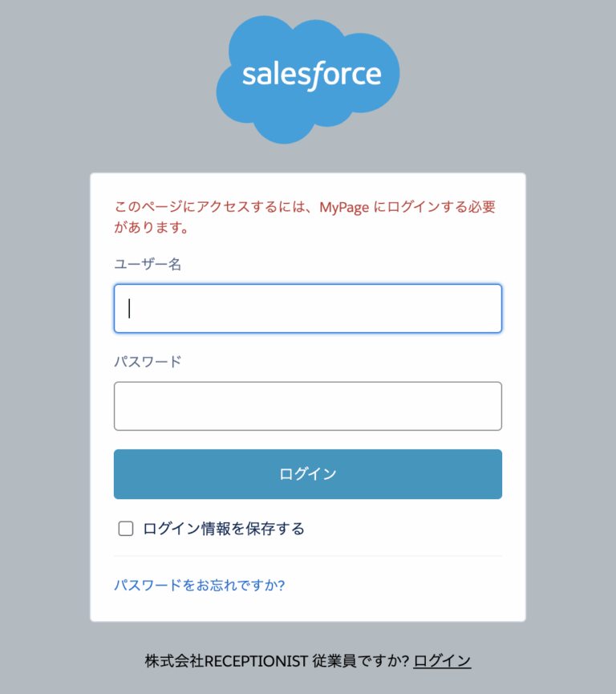Click the 株式会社RECEPTIONIST 従業員ですか text

click(273, 660)
